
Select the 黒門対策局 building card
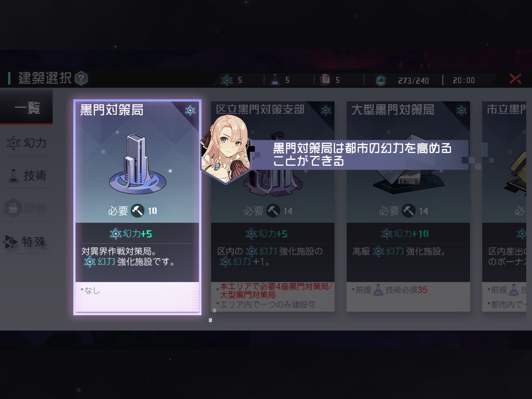tap(137, 207)
